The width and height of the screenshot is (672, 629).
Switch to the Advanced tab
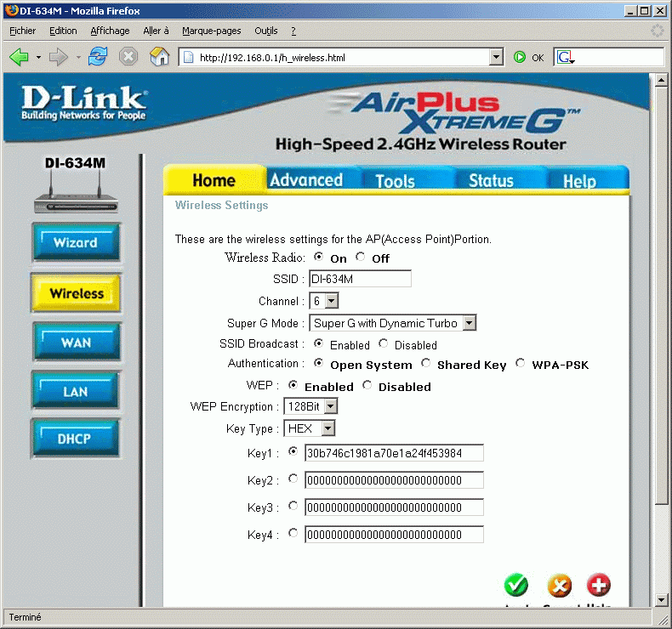[x=306, y=180]
